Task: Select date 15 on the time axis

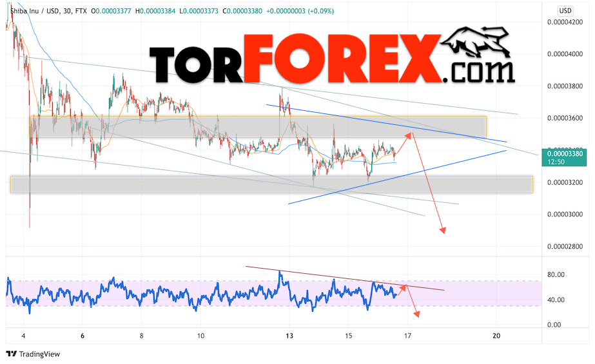Action: pyautogui.click(x=348, y=336)
